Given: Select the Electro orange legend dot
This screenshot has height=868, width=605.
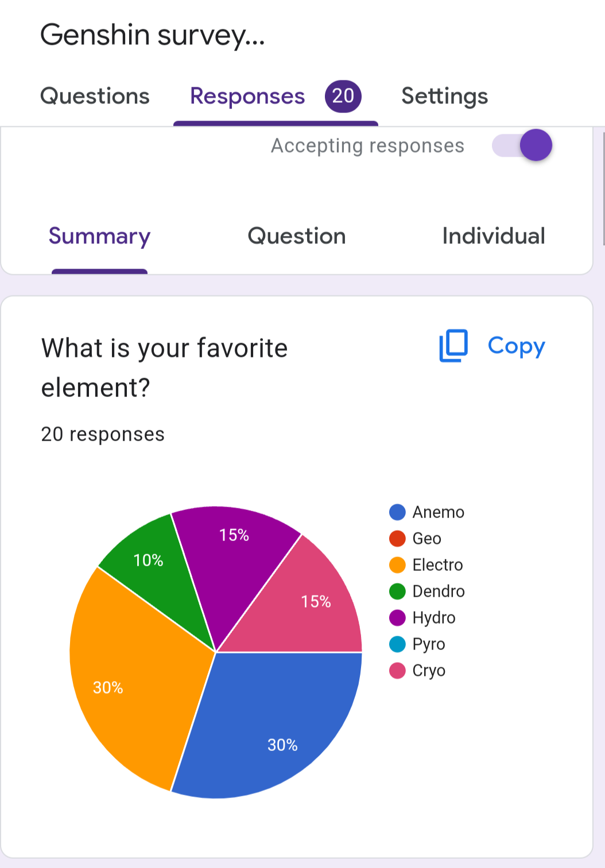Looking at the screenshot, I should click(x=397, y=565).
